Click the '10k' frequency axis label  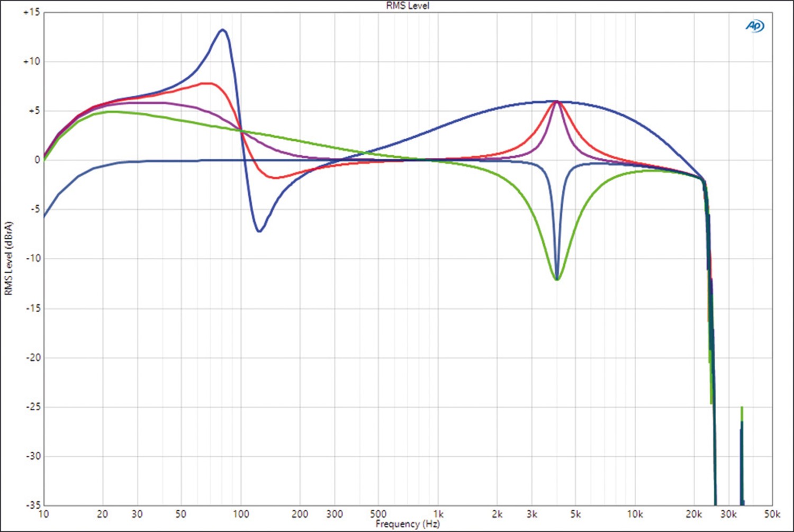click(x=635, y=514)
